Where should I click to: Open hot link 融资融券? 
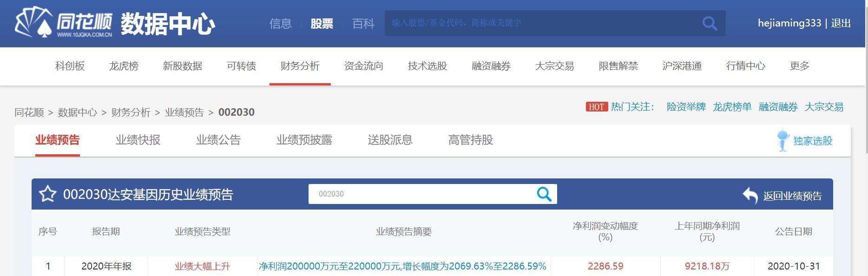pos(778,107)
